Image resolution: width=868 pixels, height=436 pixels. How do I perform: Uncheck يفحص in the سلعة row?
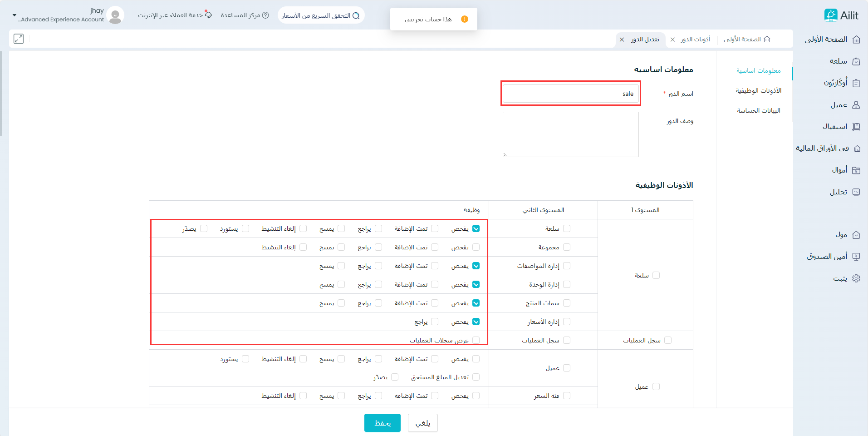pos(476,228)
